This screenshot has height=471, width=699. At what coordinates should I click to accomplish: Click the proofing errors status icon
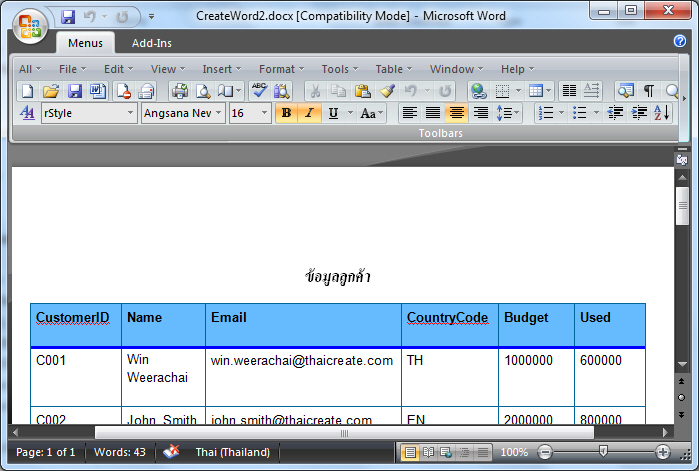(x=171, y=452)
